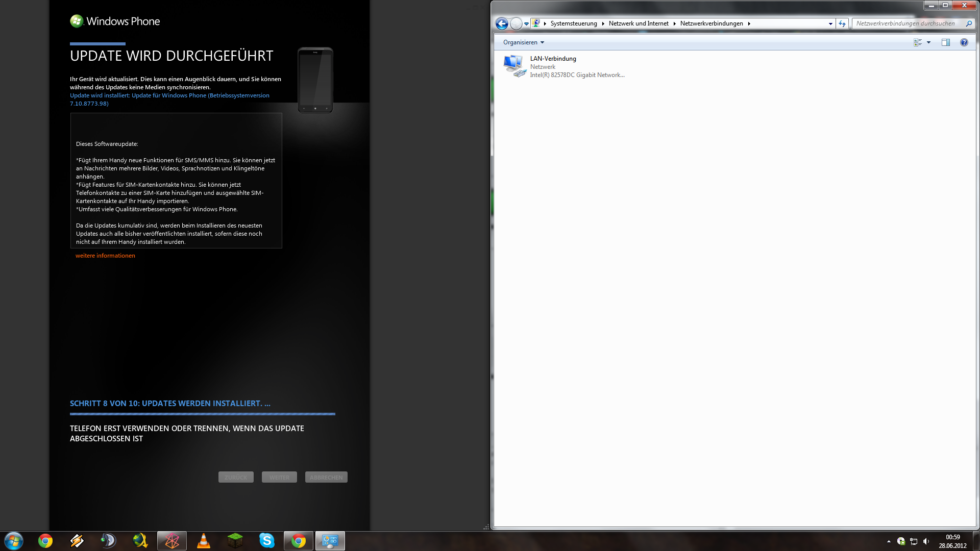This screenshot has width=980, height=551.
Task: Click the Show Desktop strip
Action: coord(976,541)
